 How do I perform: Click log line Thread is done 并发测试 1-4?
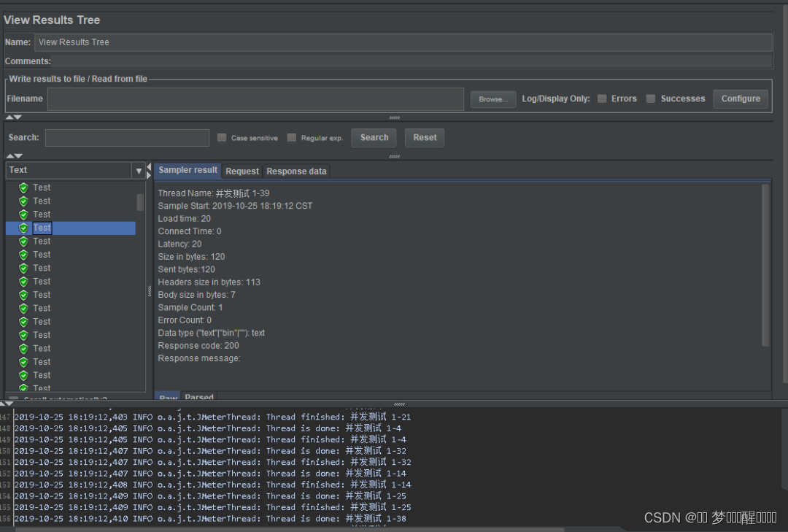pos(208,428)
